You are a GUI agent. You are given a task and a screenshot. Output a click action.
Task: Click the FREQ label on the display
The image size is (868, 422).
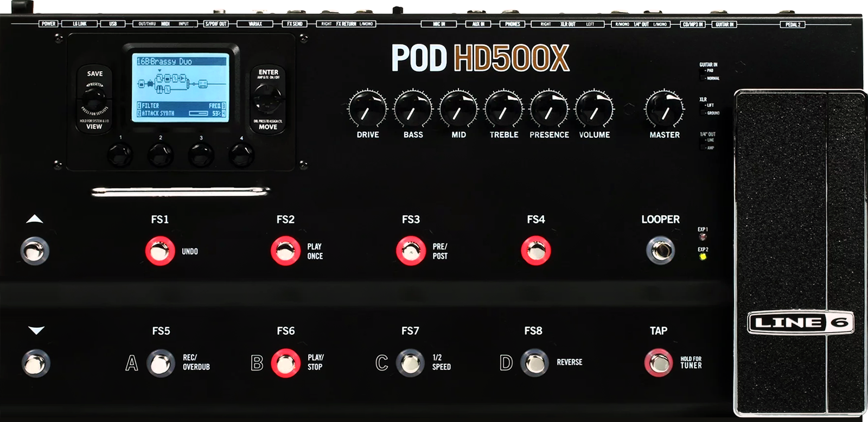pos(214,106)
